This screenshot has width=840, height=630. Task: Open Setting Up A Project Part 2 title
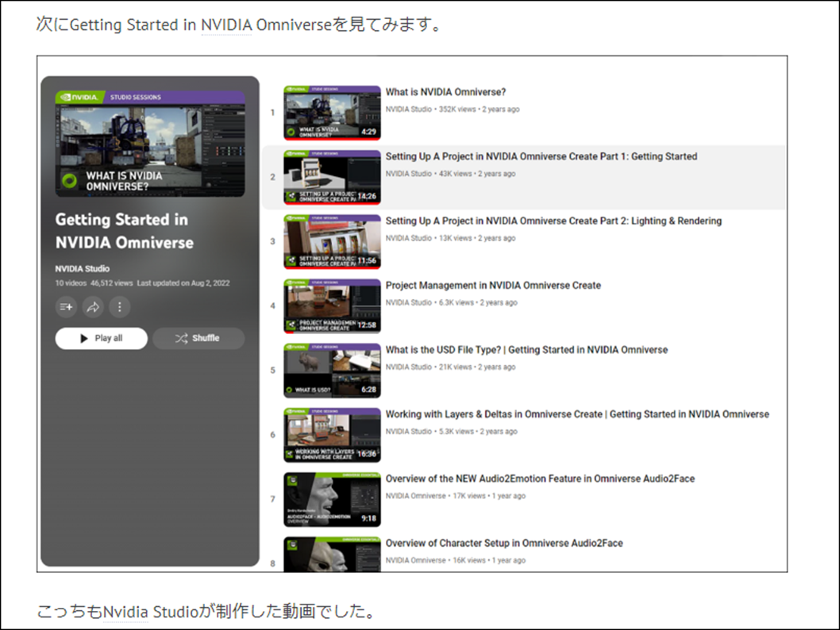click(x=553, y=221)
